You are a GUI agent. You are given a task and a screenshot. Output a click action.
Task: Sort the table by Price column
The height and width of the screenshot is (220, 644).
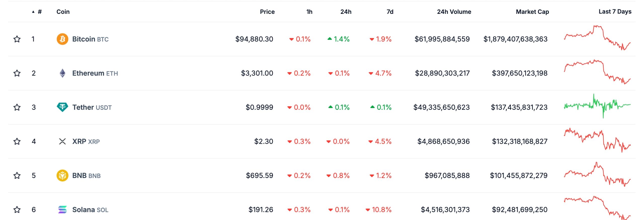pyautogui.click(x=267, y=12)
